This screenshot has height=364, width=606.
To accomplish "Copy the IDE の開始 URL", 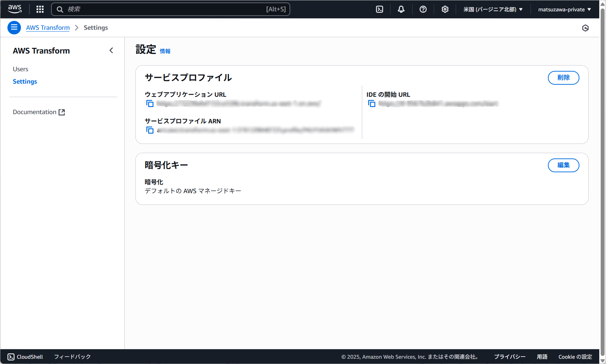I will point(371,103).
